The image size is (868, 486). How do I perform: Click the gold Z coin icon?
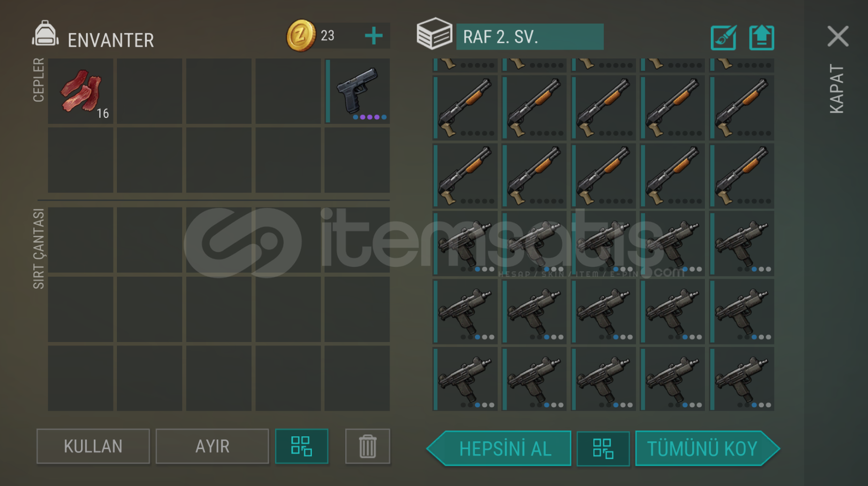point(301,36)
